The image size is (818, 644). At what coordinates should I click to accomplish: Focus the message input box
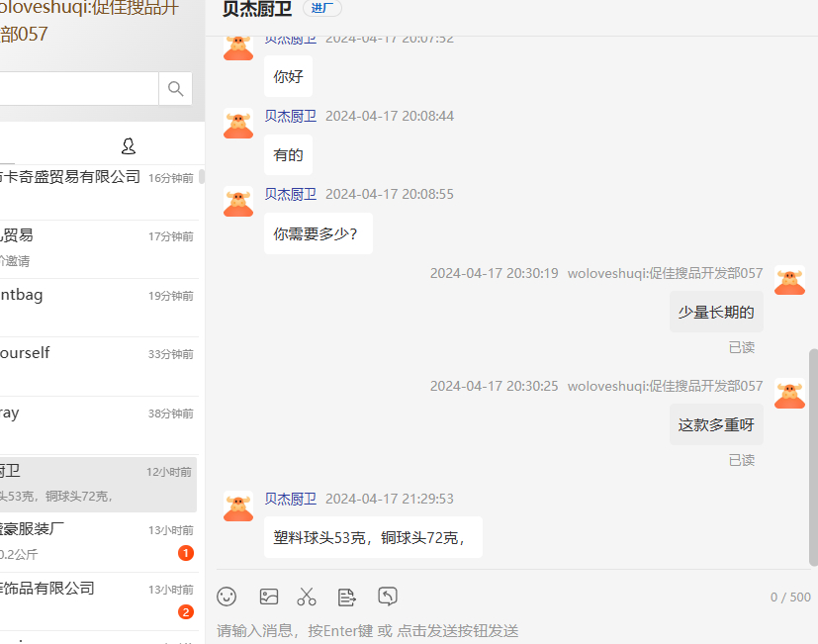point(495,630)
